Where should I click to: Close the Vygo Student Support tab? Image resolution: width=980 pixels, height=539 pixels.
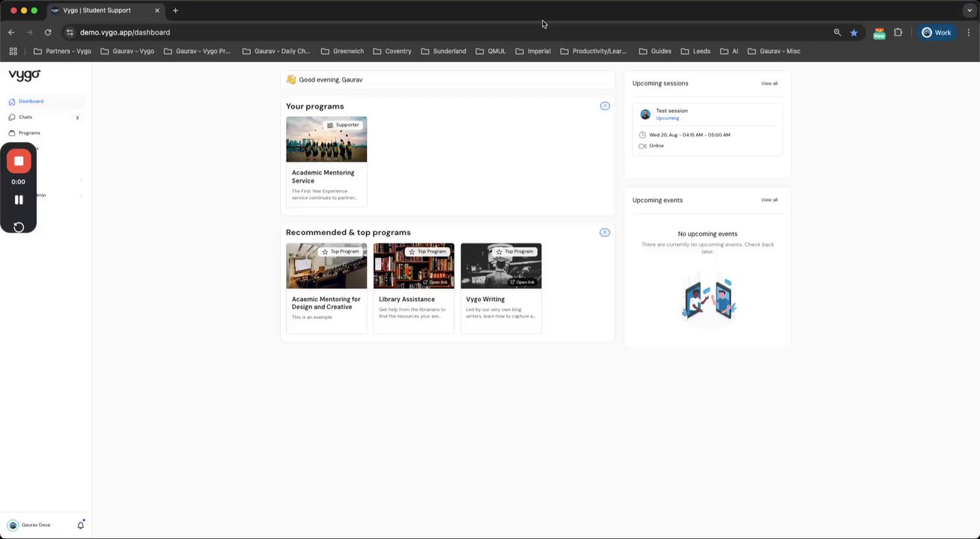[x=157, y=10]
